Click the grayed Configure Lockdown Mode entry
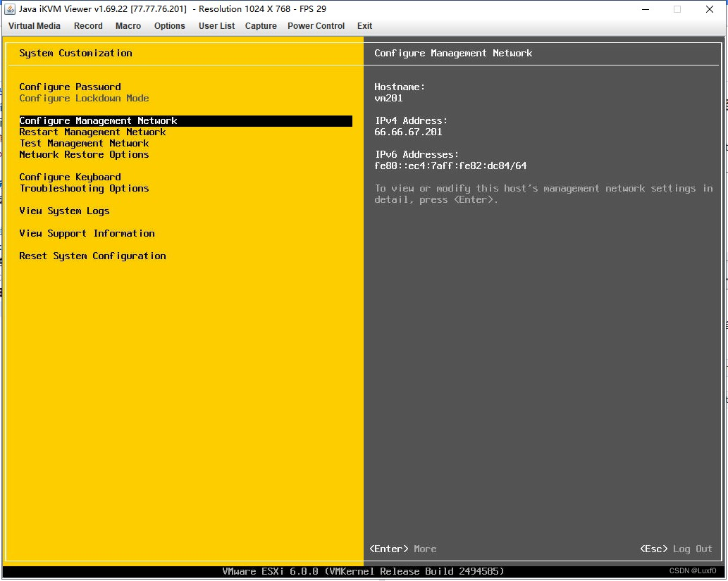Screen dimensions: 728x581 tap(84, 98)
